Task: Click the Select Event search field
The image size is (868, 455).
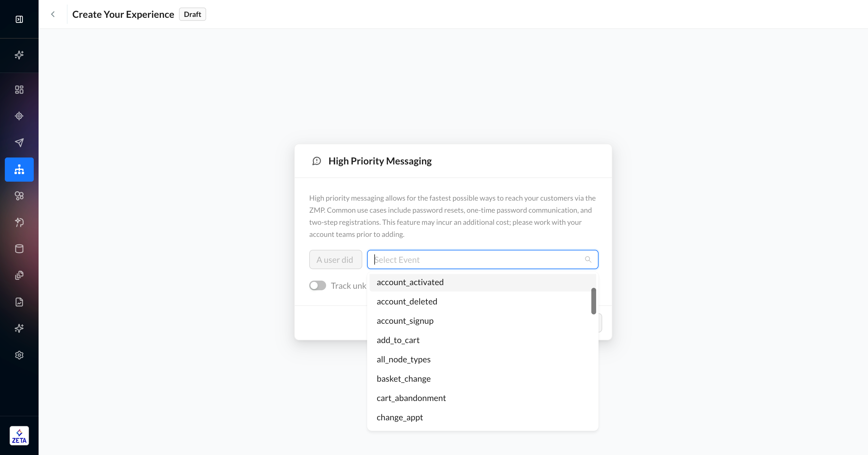Action: [479, 260]
